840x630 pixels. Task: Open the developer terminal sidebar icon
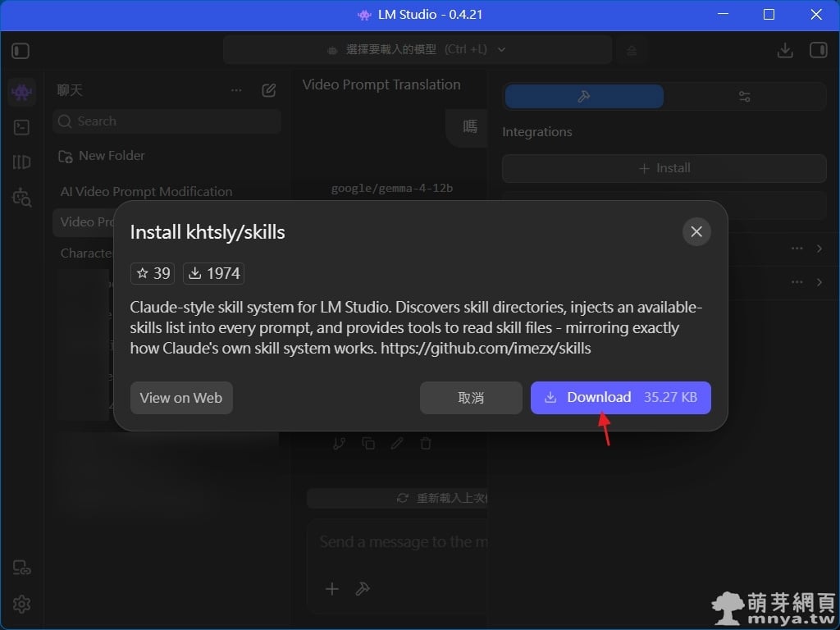tap(21, 127)
